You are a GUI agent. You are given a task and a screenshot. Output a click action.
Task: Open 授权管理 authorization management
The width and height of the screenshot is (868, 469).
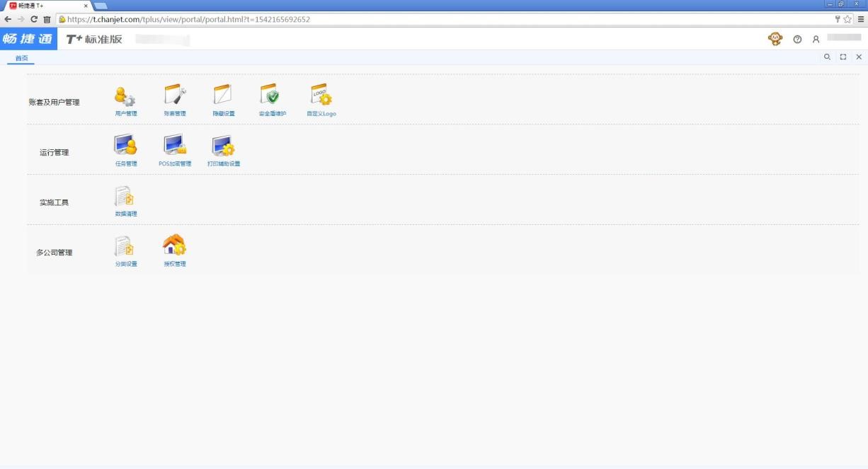pos(175,251)
